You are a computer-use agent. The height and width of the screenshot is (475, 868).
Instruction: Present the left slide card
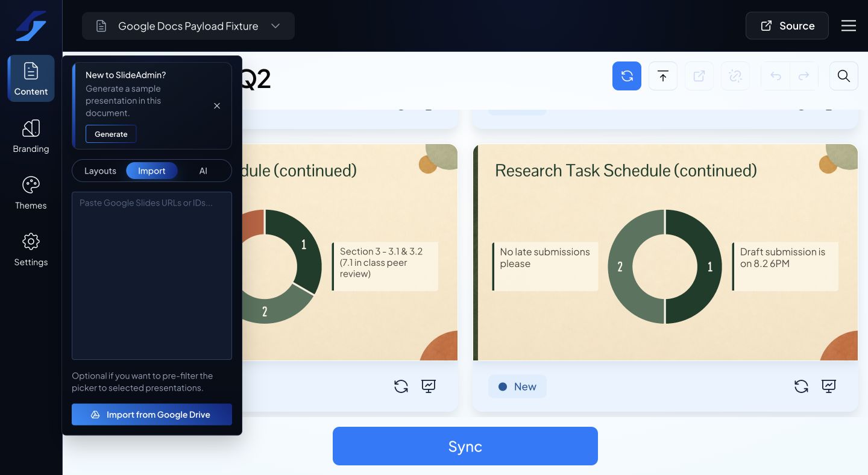429,386
